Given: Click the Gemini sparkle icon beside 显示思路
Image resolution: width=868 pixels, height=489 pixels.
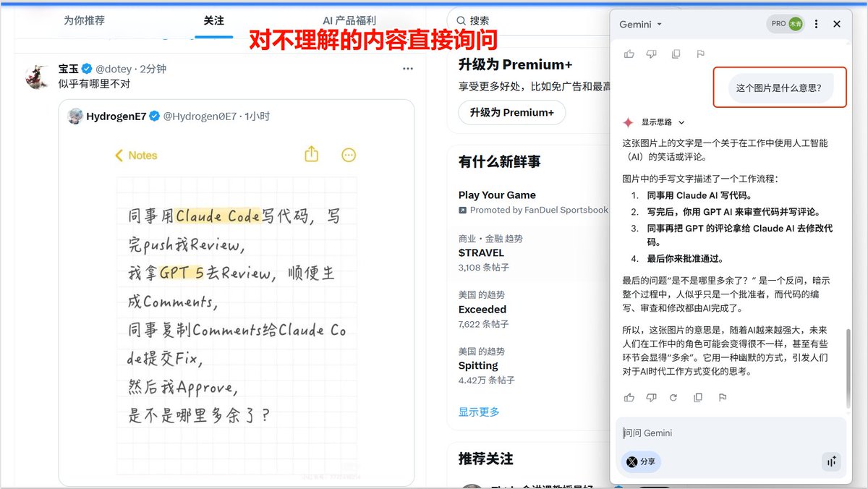Looking at the screenshot, I should [629, 122].
